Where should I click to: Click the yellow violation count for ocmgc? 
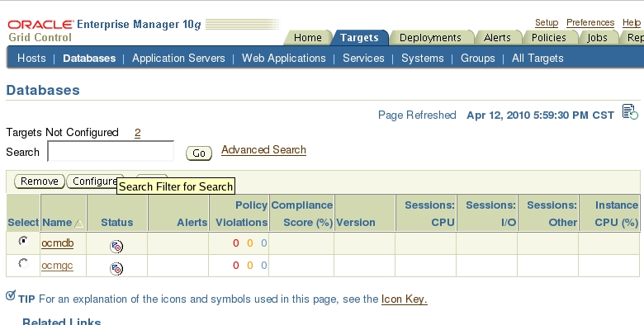tap(249, 266)
